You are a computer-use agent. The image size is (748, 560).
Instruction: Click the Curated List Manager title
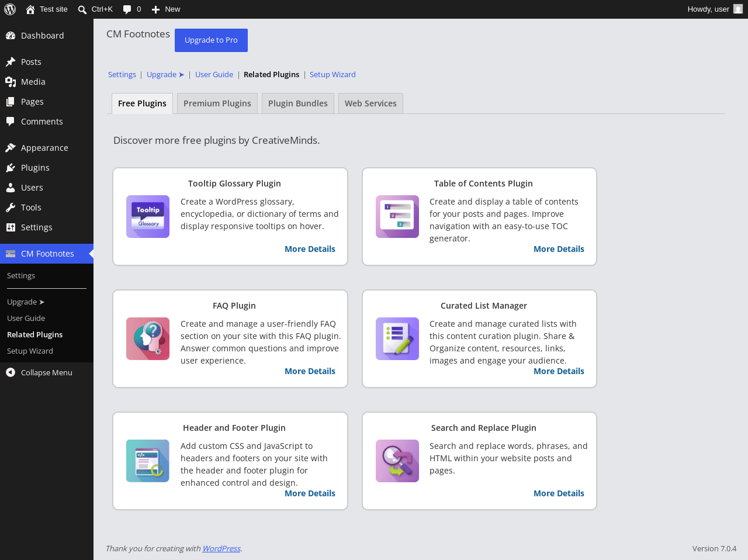(484, 306)
